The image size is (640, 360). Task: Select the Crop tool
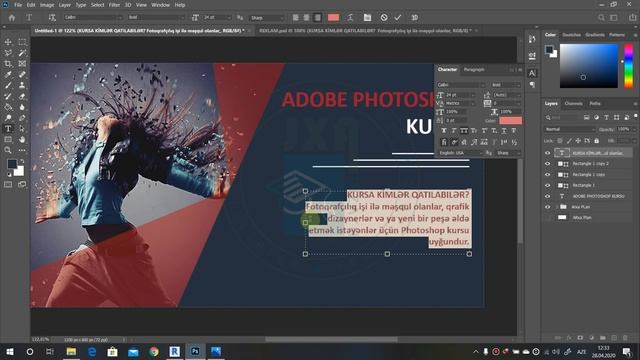(8, 64)
